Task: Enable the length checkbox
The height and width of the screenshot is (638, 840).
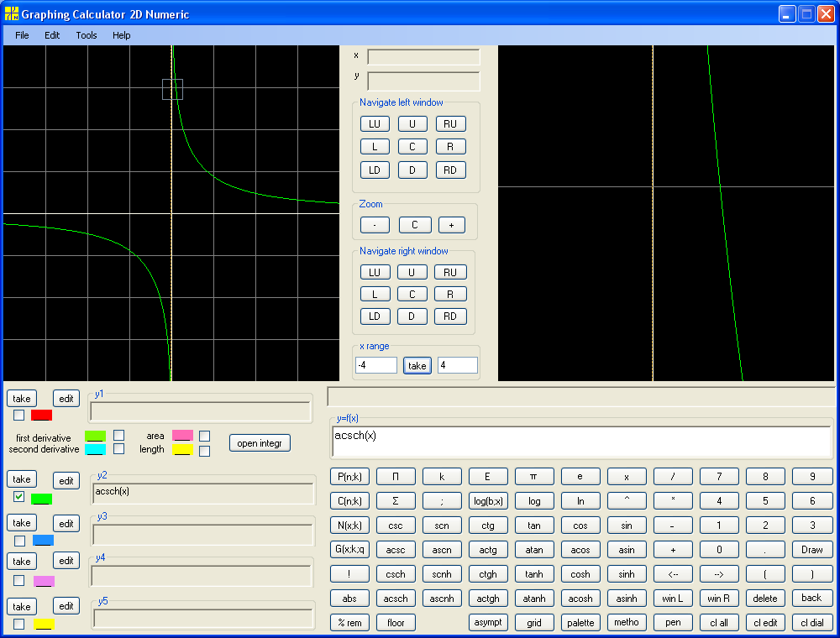Action: click(204, 451)
